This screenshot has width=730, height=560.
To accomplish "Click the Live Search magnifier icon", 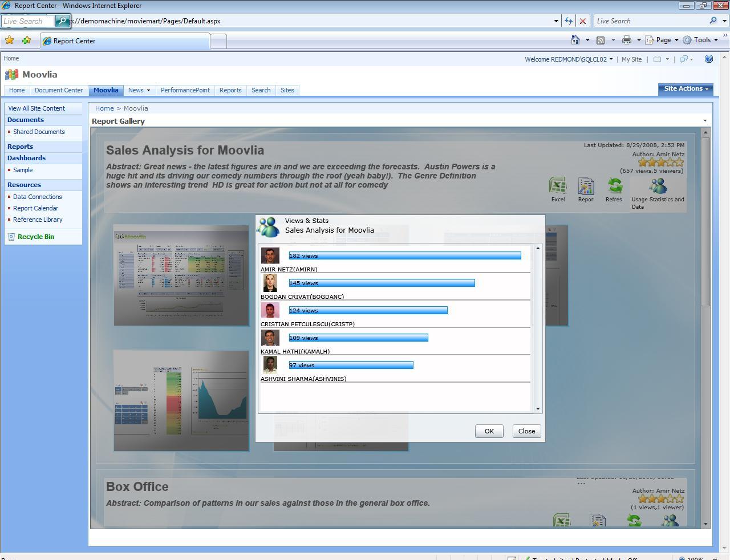I will 713,21.
